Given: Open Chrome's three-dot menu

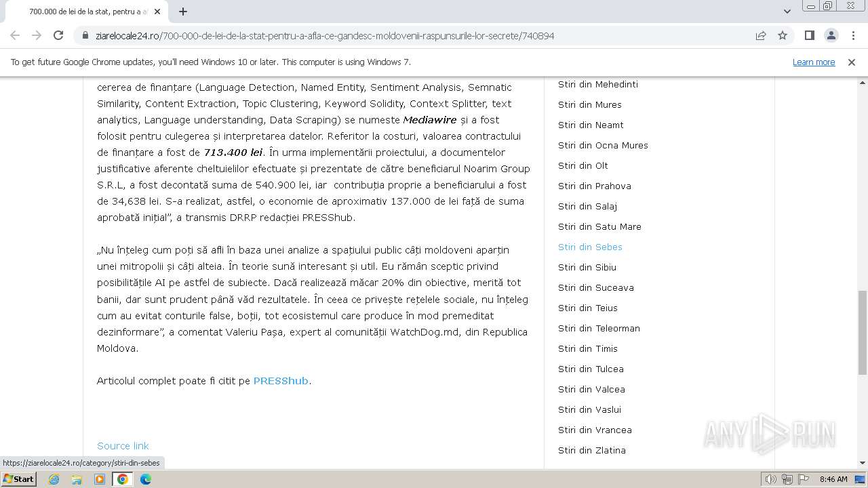Looking at the screenshot, I should coord(853,36).
